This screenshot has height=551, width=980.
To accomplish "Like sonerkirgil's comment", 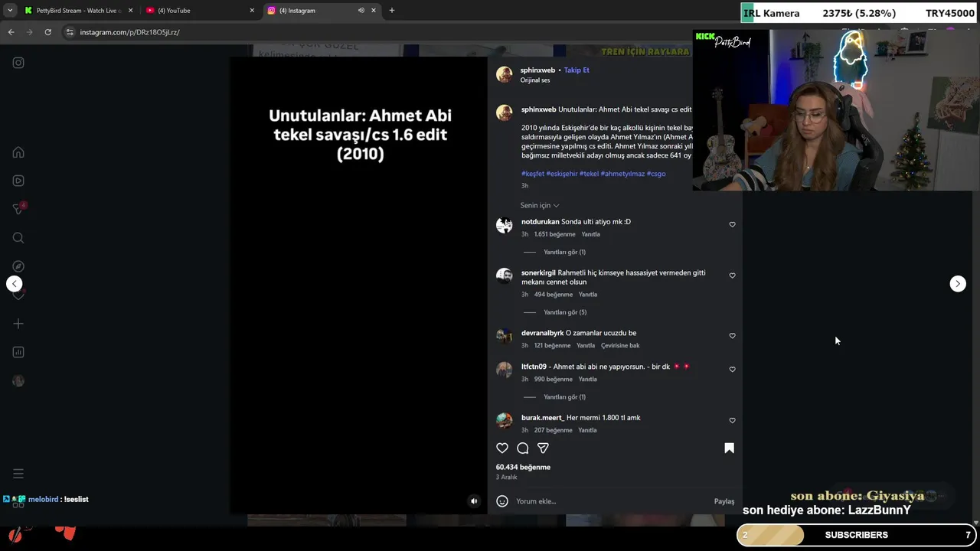I will coord(732,275).
